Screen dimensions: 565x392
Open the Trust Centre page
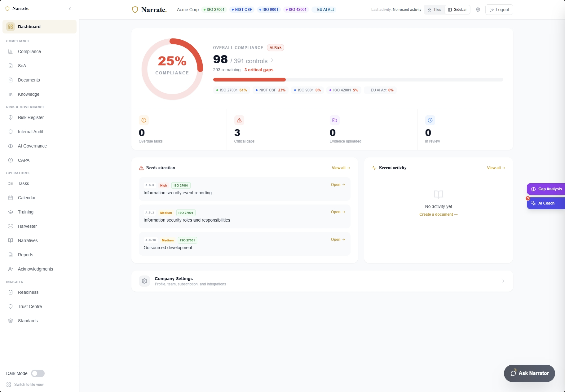pos(29,306)
